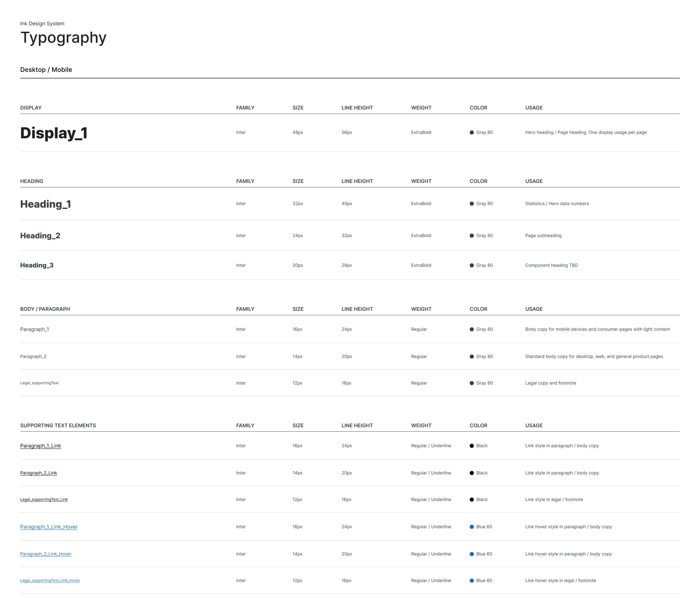
Task: Click the Black swatch for Legal_supportingText_Link
Action: coord(472,500)
